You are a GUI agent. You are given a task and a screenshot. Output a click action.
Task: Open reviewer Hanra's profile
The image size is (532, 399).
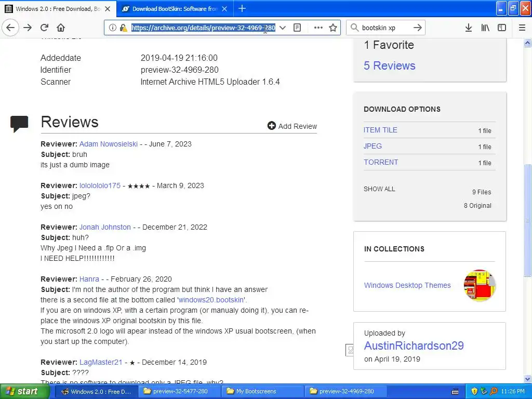[x=89, y=279]
